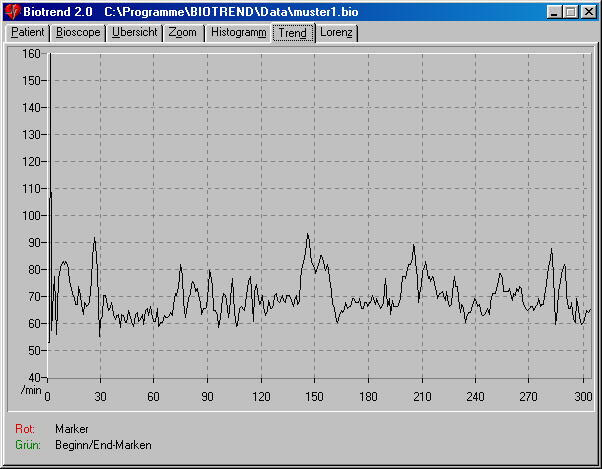Minimize the Biotrend window
The height and width of the screenshot is (469, 602).
(554, 11)
